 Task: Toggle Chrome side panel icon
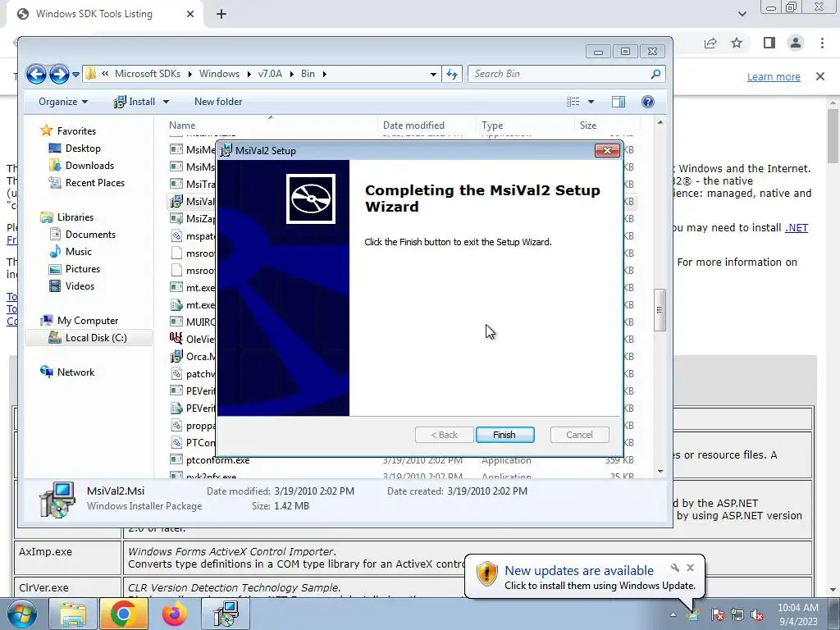pyautogui.click(x=769, y=43)
